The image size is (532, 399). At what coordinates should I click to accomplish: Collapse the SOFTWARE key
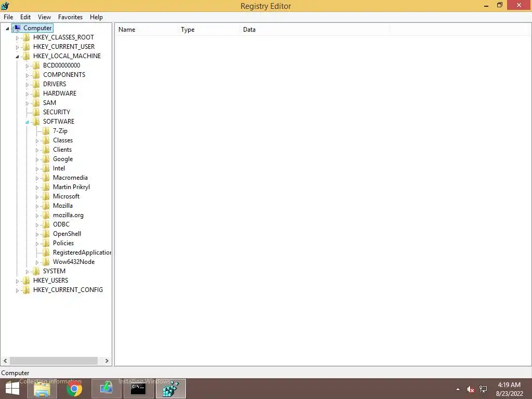tap(27, 122)
